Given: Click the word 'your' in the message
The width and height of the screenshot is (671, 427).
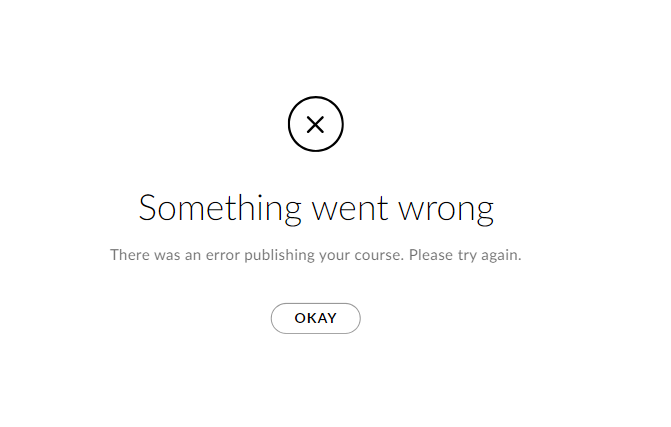Looking at the screenshot, I should click(x=335, y=256).
